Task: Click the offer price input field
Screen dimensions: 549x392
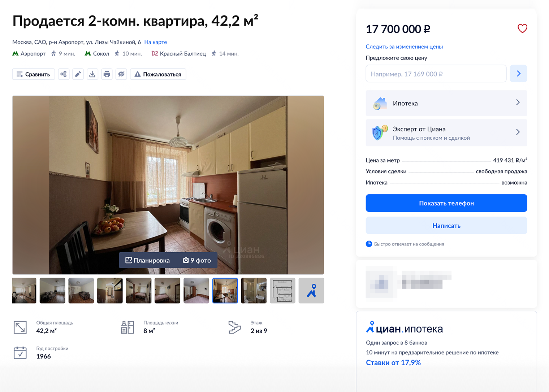Action: (x=436, y=74)
